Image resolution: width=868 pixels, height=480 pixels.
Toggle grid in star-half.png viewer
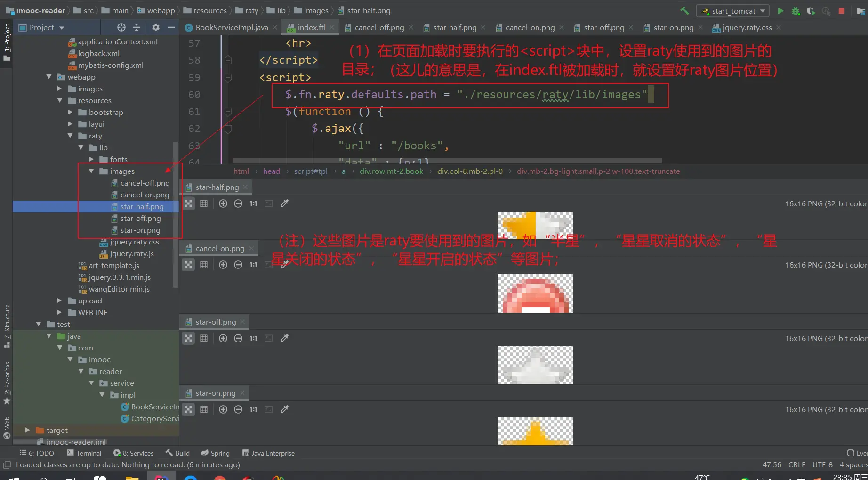click(204, 203)
